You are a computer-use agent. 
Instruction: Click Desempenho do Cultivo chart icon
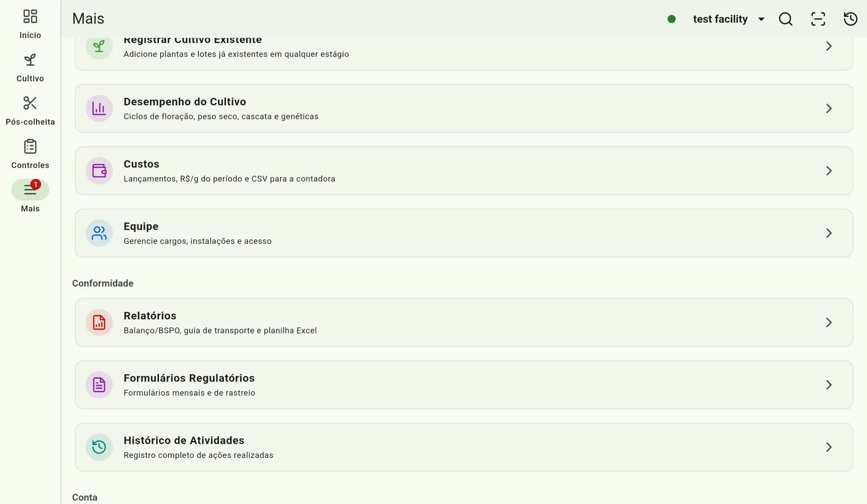coord(99,108)
